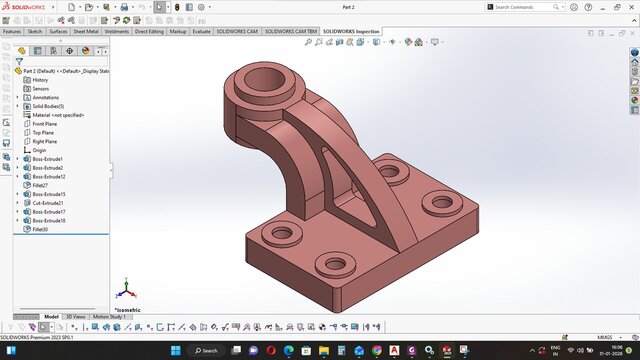The width and height of the screenshot is (640, 360).
Task: Open SOLIDWORKS Resources home icon in task pane
Action: click(635, 62)
